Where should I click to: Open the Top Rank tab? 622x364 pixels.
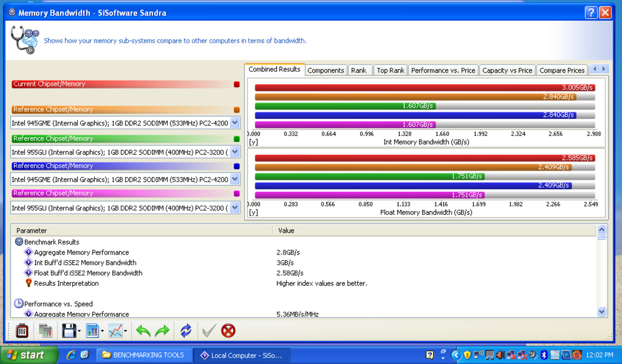point(391,70)
